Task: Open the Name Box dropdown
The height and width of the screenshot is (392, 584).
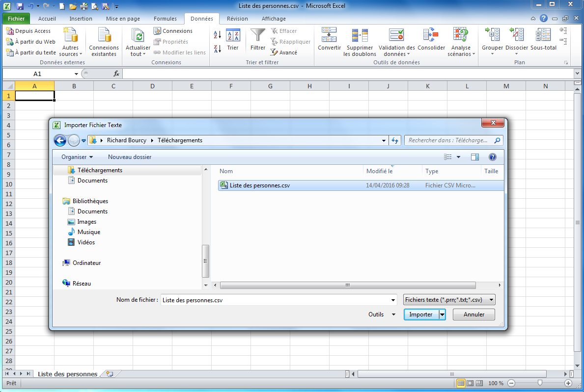Action: [76, 74]
